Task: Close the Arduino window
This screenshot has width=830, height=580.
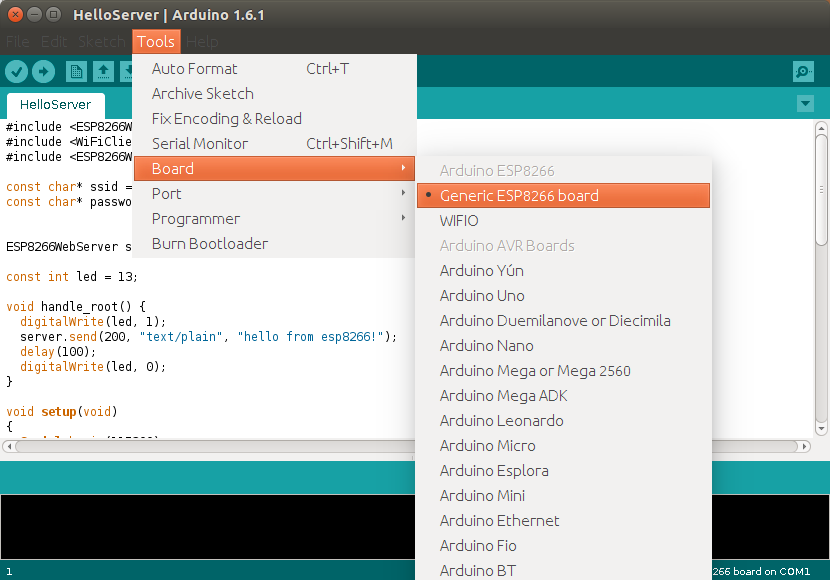Action: point(15,14)
